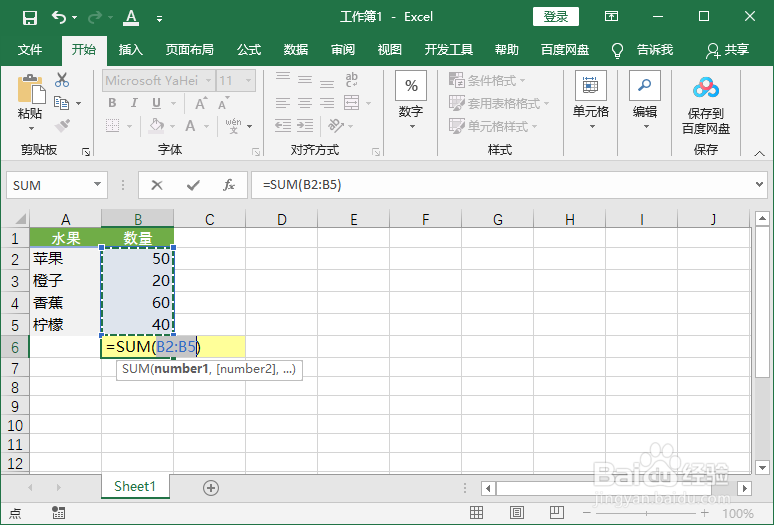
Task: Click the increase indent icon
Action: (x=305, y=125)
